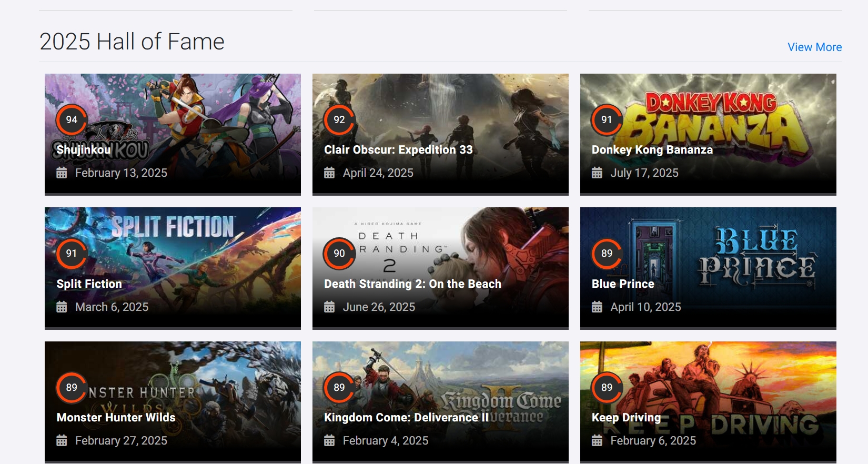Screen dimensions: 868x464
Task: Open Clair Obscur: Expedition 33 title
Action: coord(398,150)
